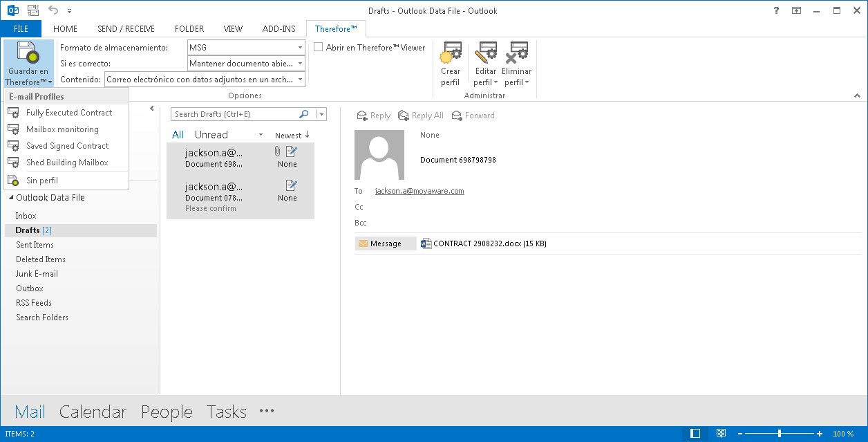The height and width of the screenshot is (442, 868).
Task: Show All messages filter
Action: tap(178, 135)
